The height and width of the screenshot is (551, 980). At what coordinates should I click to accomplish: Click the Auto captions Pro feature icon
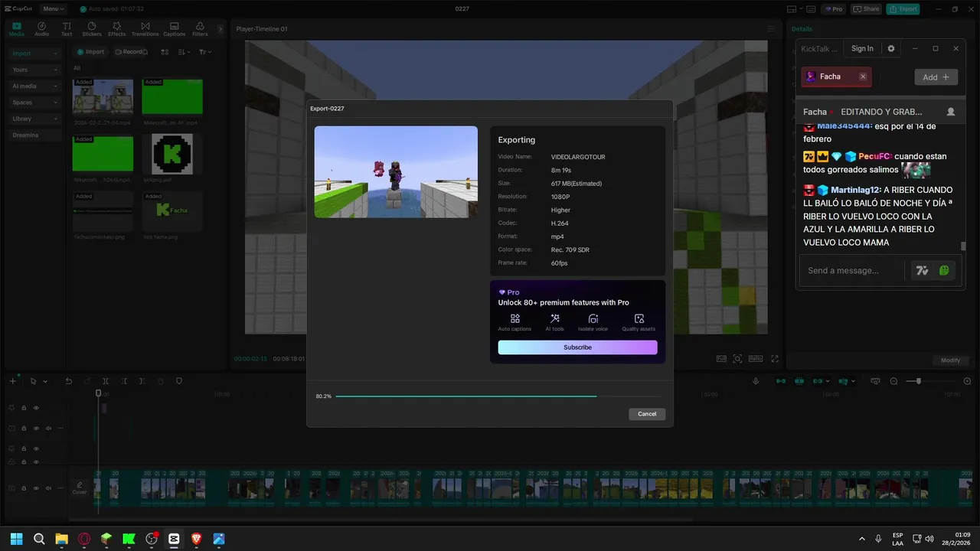pos(514,322)
